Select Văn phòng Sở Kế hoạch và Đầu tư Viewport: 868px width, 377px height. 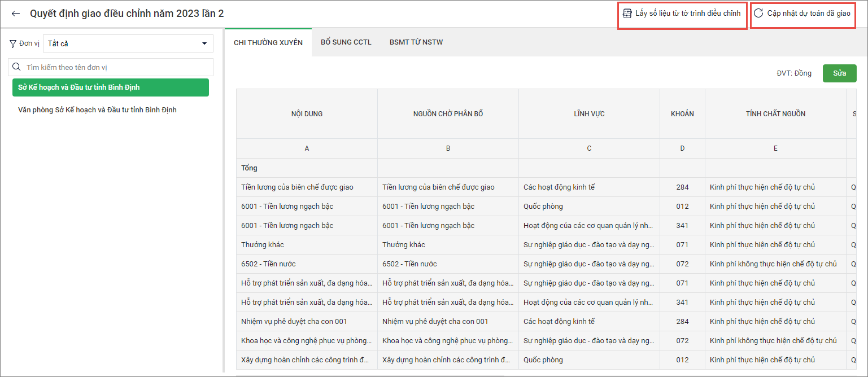click(x=97, y=110)
